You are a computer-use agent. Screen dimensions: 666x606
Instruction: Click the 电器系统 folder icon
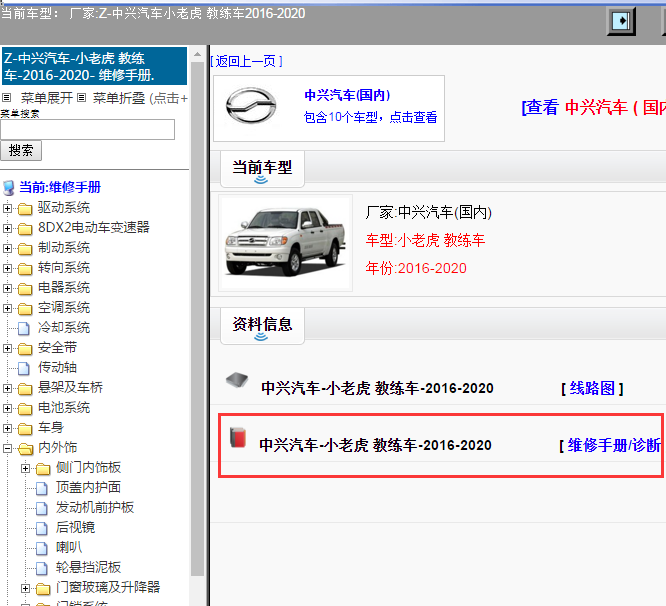pyautogui.click(x=25, y=289)
